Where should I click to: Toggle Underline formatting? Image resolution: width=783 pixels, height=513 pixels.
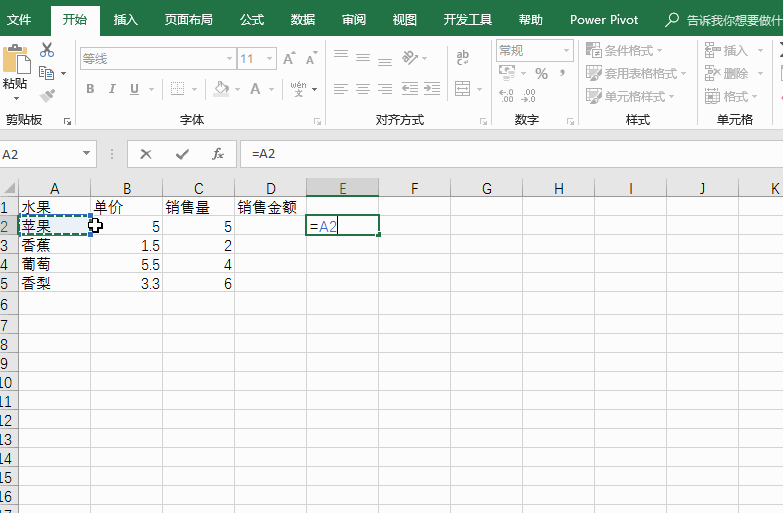(134, 89)
